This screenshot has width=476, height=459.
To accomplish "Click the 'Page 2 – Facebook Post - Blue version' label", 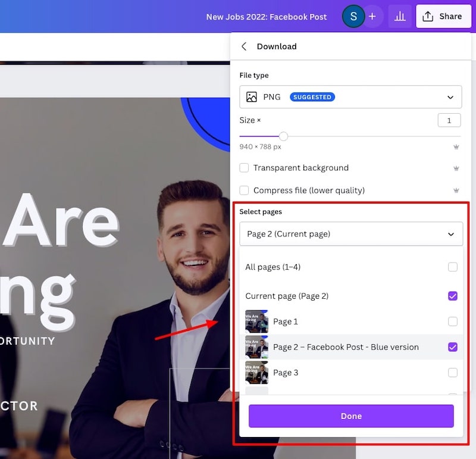I will tap(346, 347).
